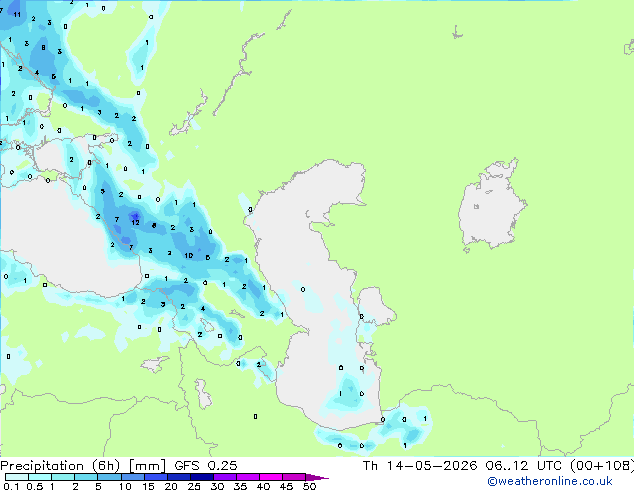Click the 0.1 to 0.5 mm legend swatch

(x=17, y=477)
